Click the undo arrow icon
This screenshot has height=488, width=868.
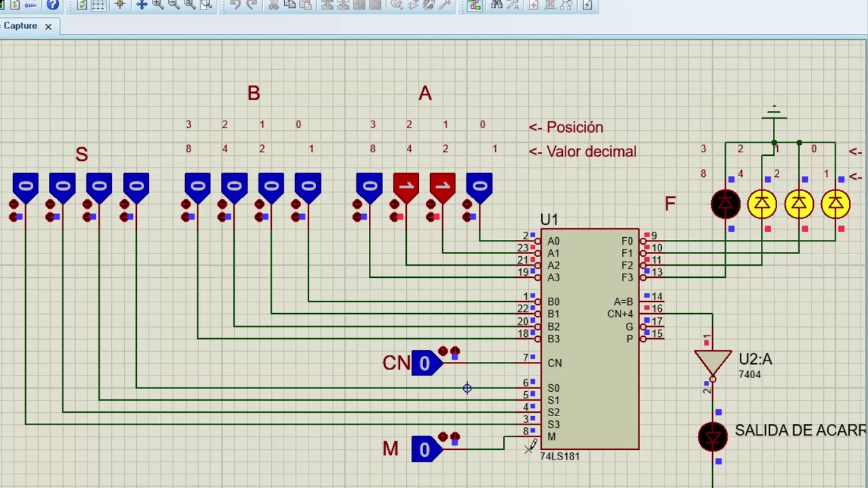235,5
